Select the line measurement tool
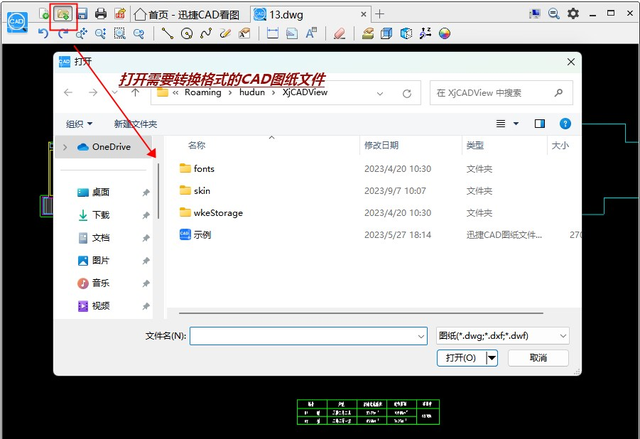Viewport: 640px width, 439px height. pyautogui.click(x=167, y=33)
